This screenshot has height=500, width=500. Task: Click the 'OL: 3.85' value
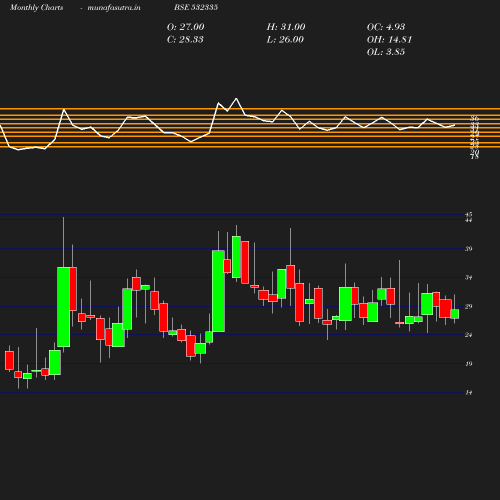(386, 52)
